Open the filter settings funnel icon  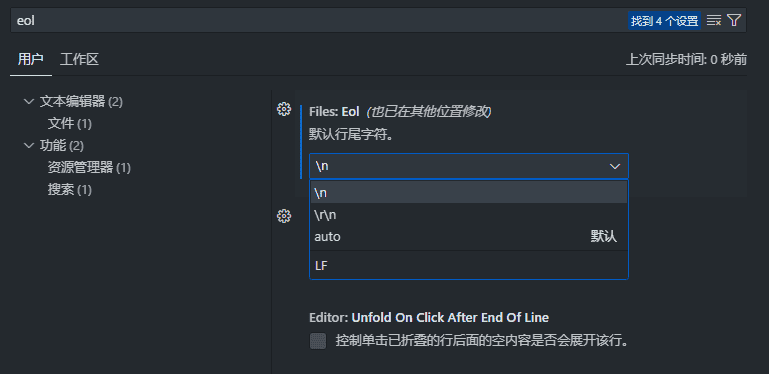click(x=734, y=20)
